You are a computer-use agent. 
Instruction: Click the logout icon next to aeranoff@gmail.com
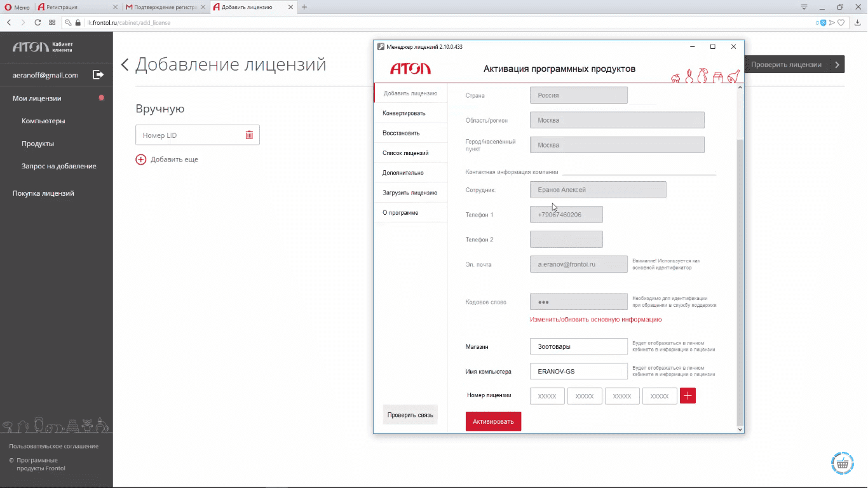coord(98,74)
